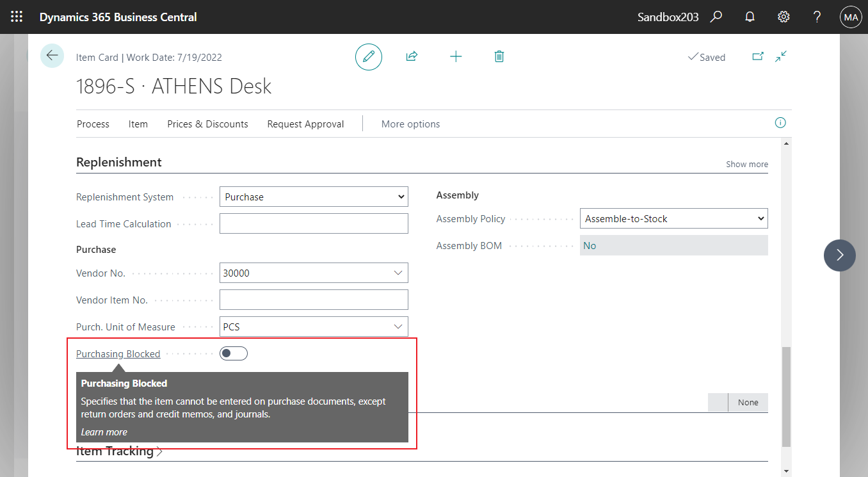This screenshot has width=868, height=477.
Task: Open the notifications bell
Action: (x=750, y=17)
